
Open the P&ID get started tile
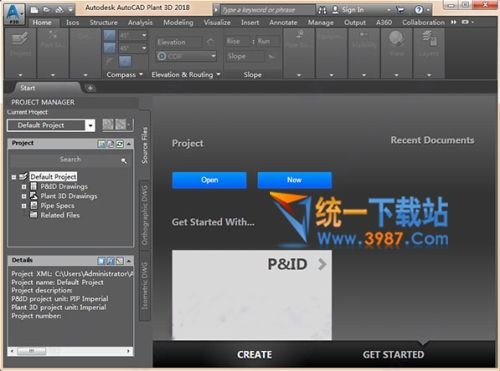click(252, 295)
